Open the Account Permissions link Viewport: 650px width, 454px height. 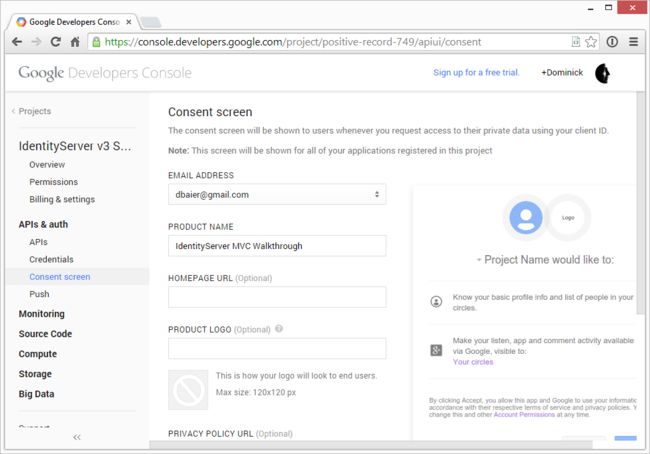[524, 415]
